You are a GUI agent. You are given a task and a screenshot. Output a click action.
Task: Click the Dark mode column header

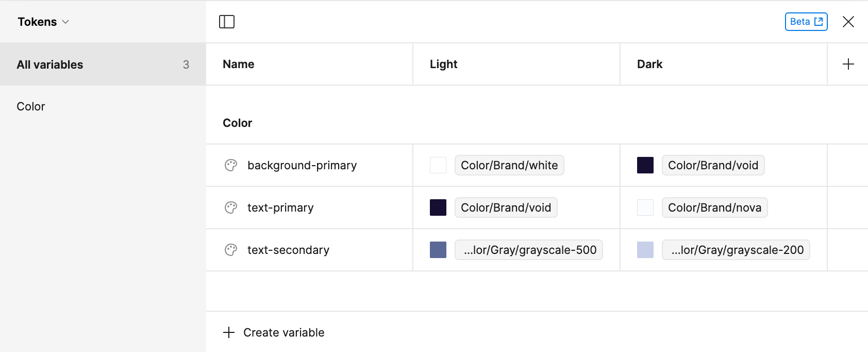click(650, 64)
